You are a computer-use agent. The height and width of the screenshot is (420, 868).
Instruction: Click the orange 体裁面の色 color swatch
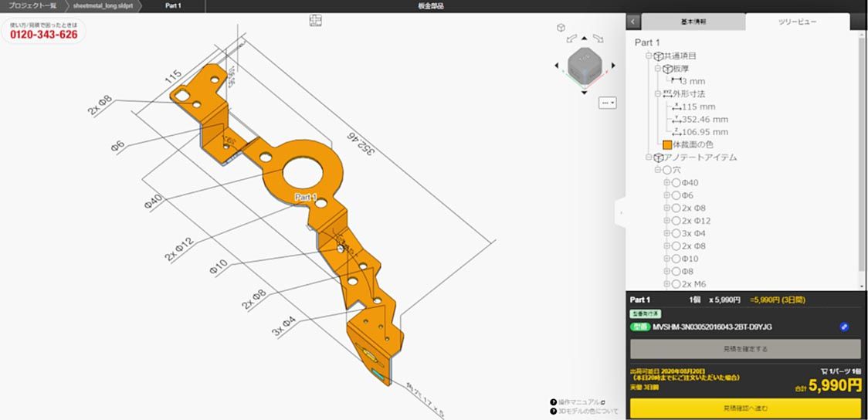(666, 144)
